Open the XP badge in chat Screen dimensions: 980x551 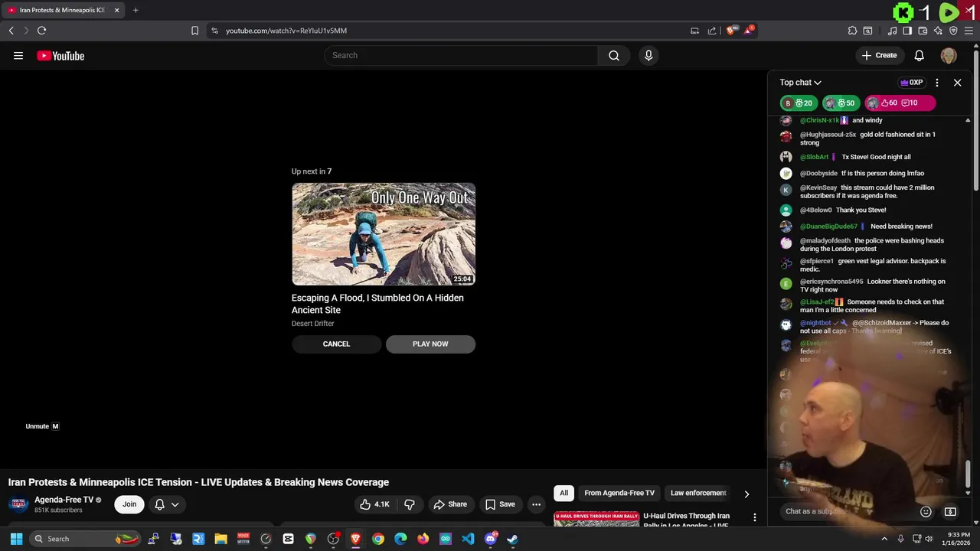pos(911,83)
